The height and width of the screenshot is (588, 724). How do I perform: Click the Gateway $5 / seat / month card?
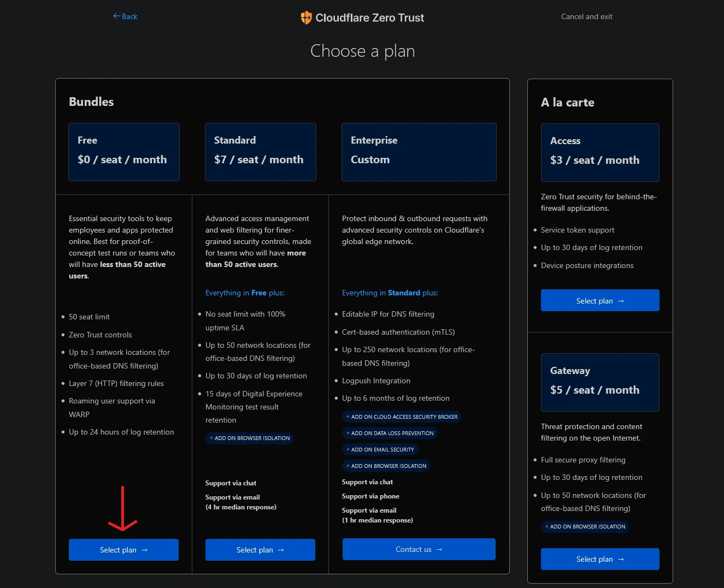point(600,382)
